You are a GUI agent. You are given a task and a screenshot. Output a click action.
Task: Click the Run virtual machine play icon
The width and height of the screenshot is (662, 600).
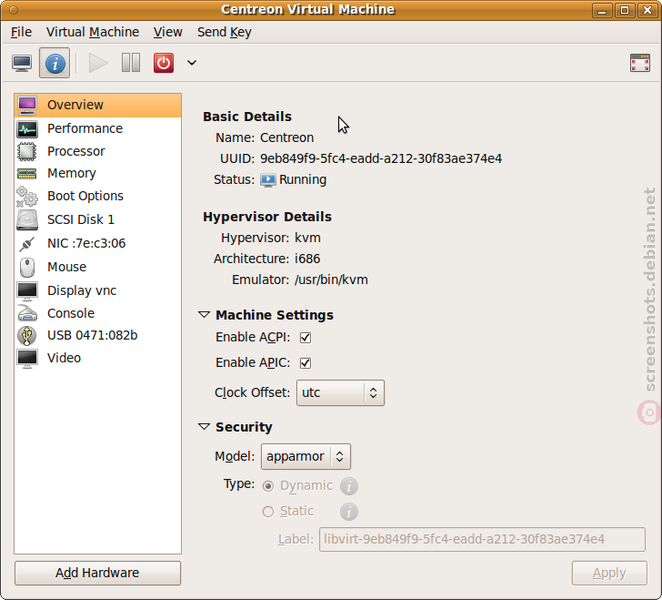(98, 63)
